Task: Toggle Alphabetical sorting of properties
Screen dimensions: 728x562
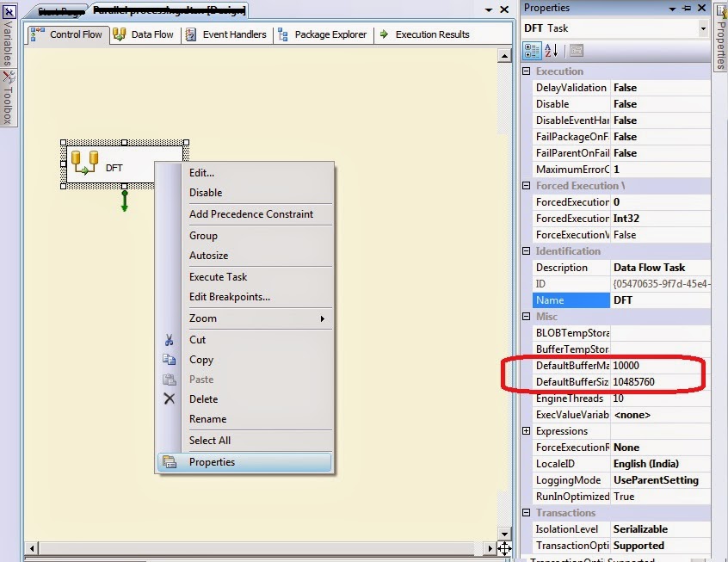Action: [550, 50]
